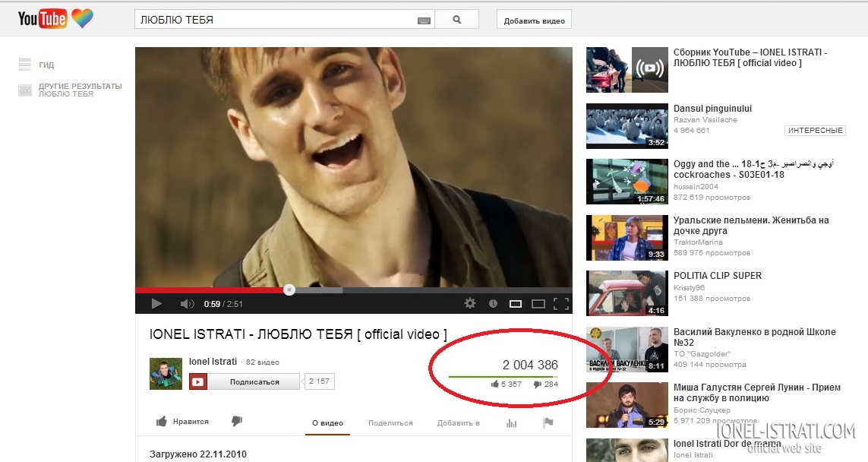Enter fullscreen mode in the player
The height and width of the screenshot is (462, 868).
(x=561, y=304)
